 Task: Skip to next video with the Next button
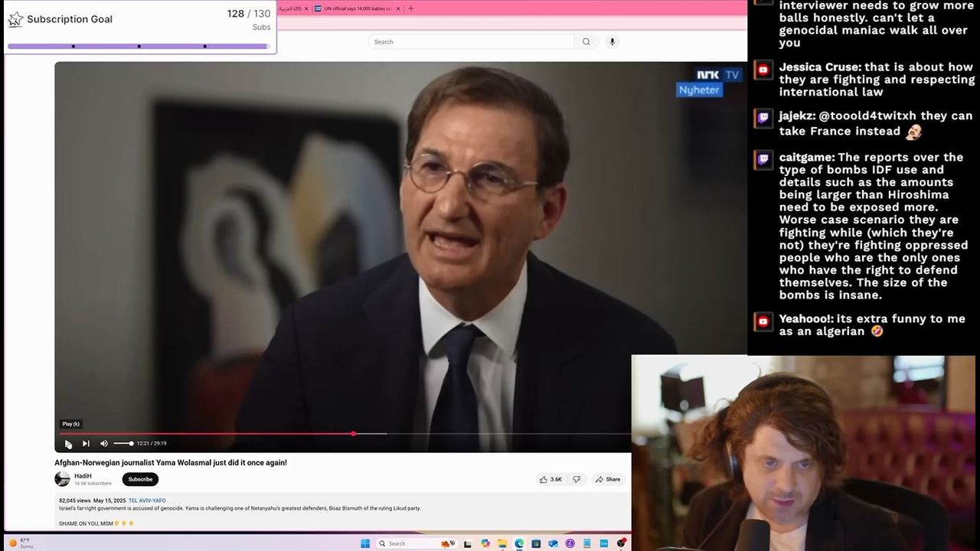(86, 444)
